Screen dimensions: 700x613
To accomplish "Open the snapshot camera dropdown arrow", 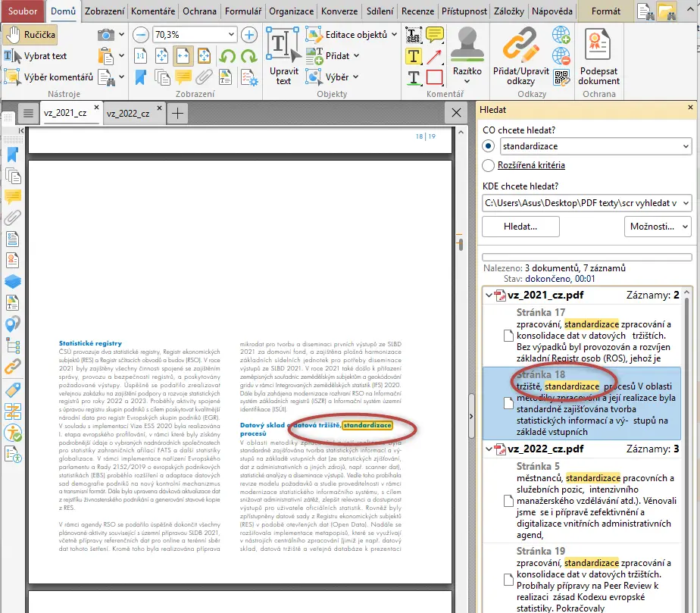I will pyautogui.click(x=121, y=34).
